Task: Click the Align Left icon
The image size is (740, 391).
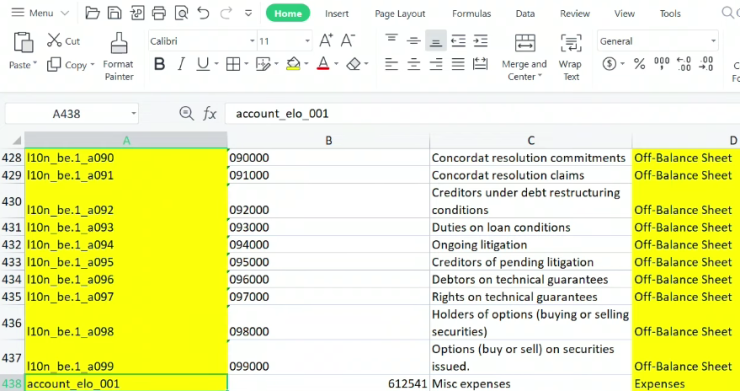Action: click(391, 64)
